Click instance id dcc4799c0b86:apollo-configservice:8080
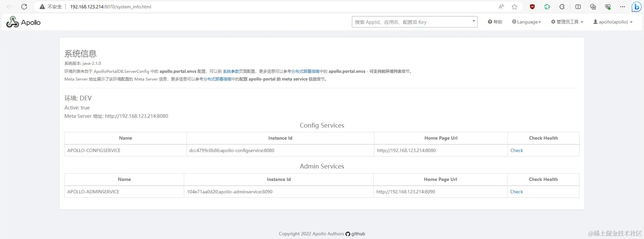Screen dimensions: 644x239 [232, 150]
